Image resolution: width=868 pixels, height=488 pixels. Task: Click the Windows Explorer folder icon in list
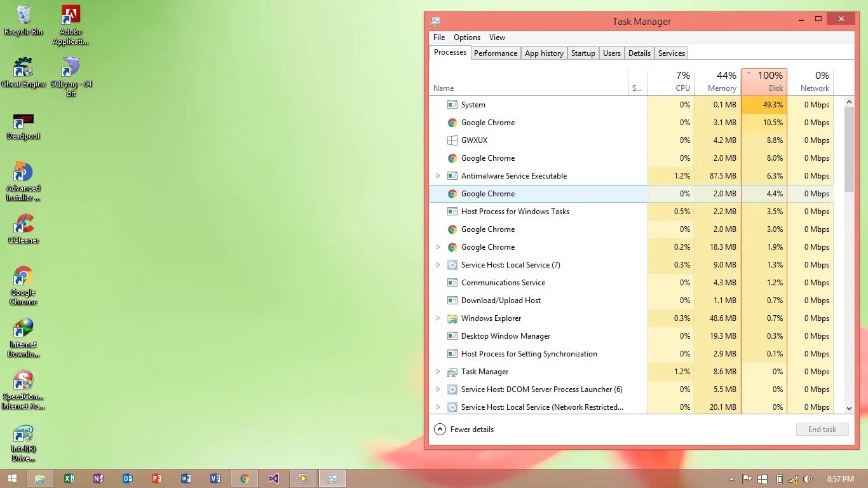click(x=452, y=318)
